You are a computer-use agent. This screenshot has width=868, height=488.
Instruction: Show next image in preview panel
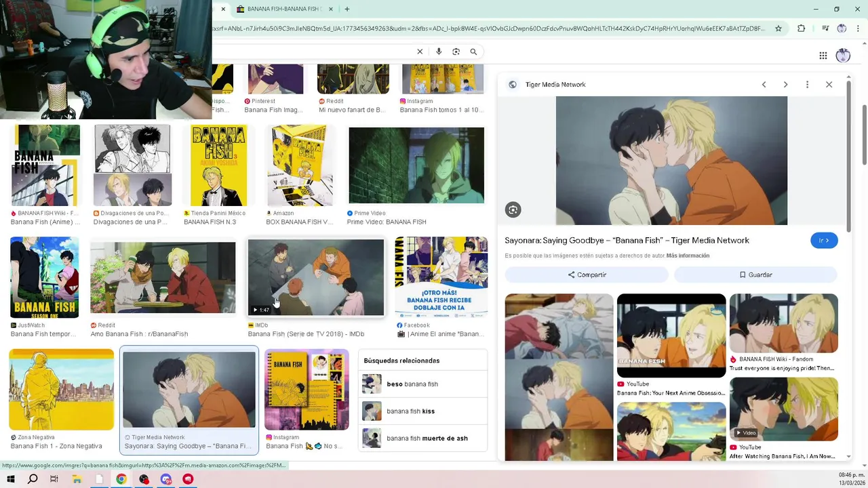[x=785, y=85]
